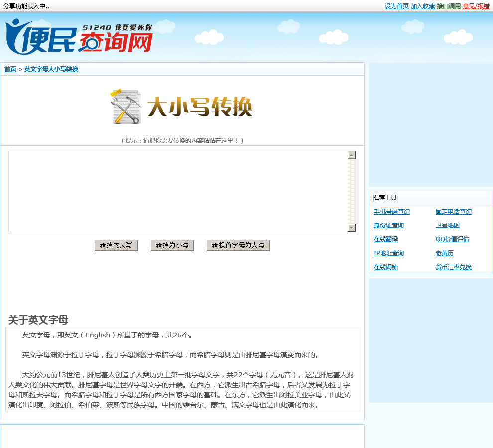Click the 分享功能载入中 text

(x=26, y=6)
